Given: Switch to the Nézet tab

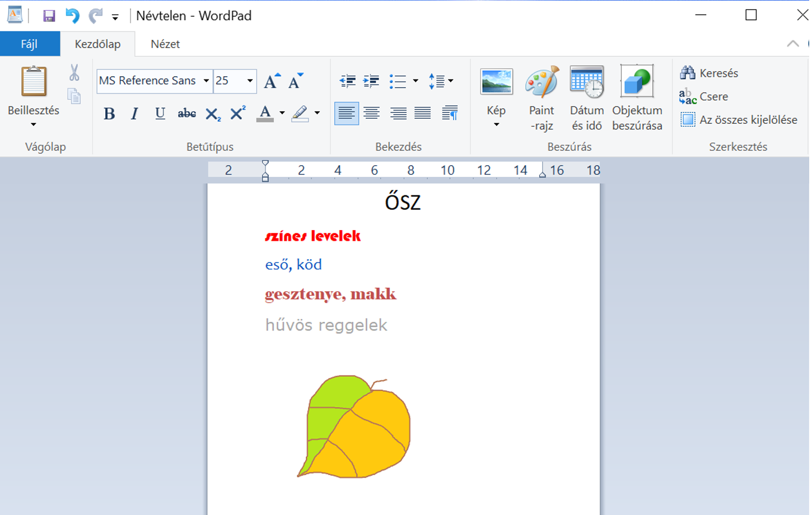Looking at the screenshot, I should coord(165,44).
